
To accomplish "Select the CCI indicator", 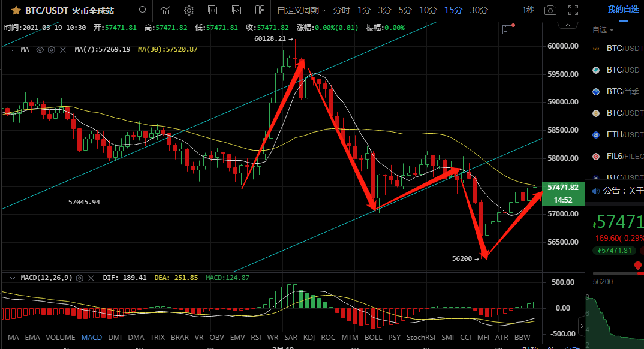I will [x=465, y=338].
